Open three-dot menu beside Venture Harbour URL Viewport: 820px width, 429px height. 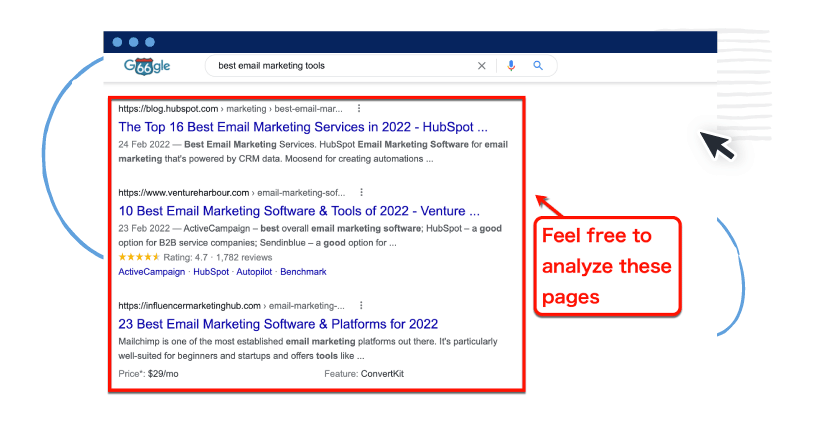362,192
